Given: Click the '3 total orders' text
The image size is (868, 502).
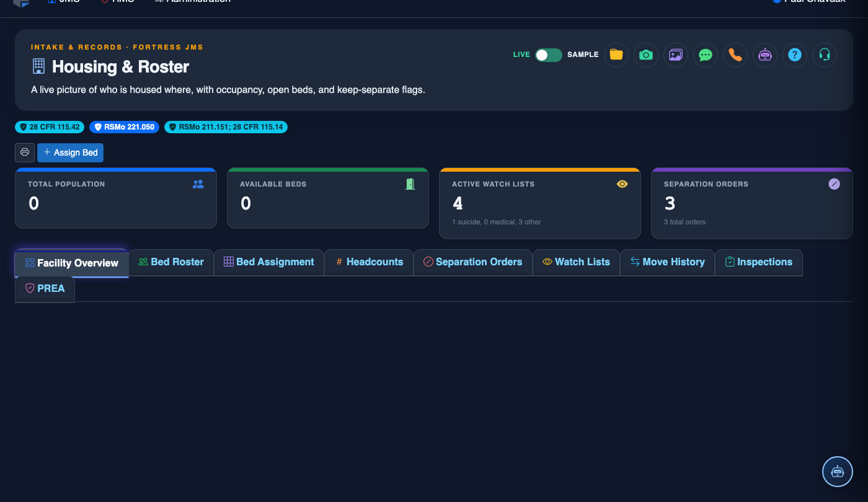Looking at the screenshot, I should (x=684, y=222).
